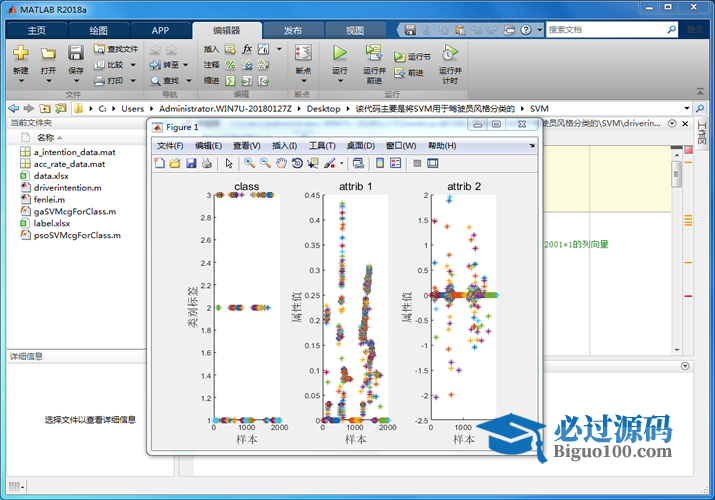Enable the Rotate 3D tool
Viewport: 715px width, 500px height.
[x=297, y=163]
